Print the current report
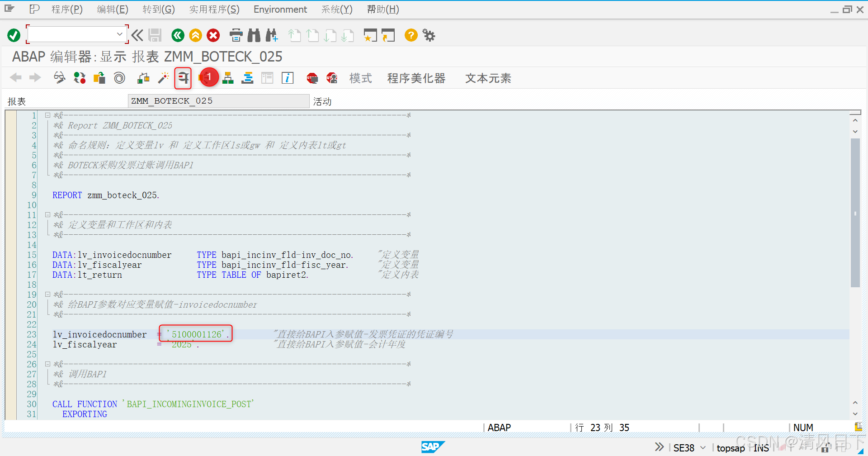868x456 pixels. tap(236, 35)
